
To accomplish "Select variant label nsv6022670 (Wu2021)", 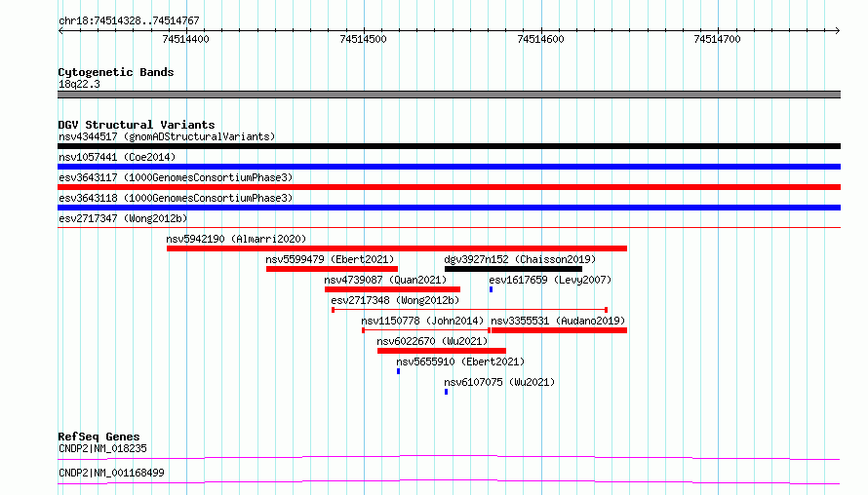I will point(432,341).
